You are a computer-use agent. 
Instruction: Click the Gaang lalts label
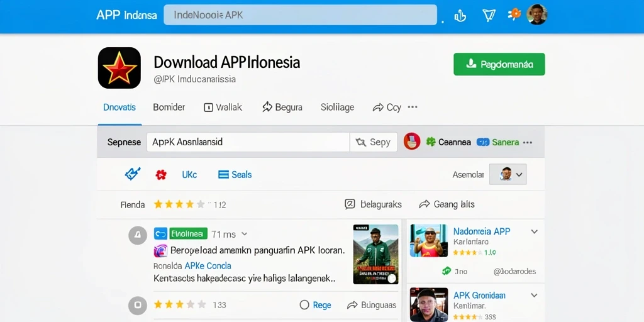[x=454, y=204]
